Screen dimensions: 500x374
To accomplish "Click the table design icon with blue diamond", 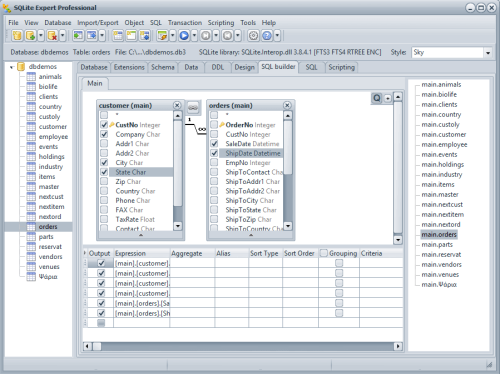I will pos(145,35).
